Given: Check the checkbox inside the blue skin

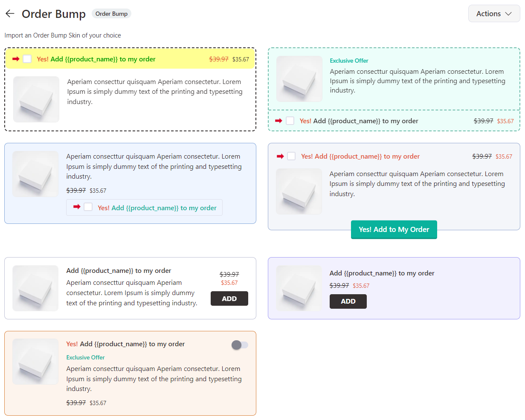Looking at the screenshot, I should (88, 207).
